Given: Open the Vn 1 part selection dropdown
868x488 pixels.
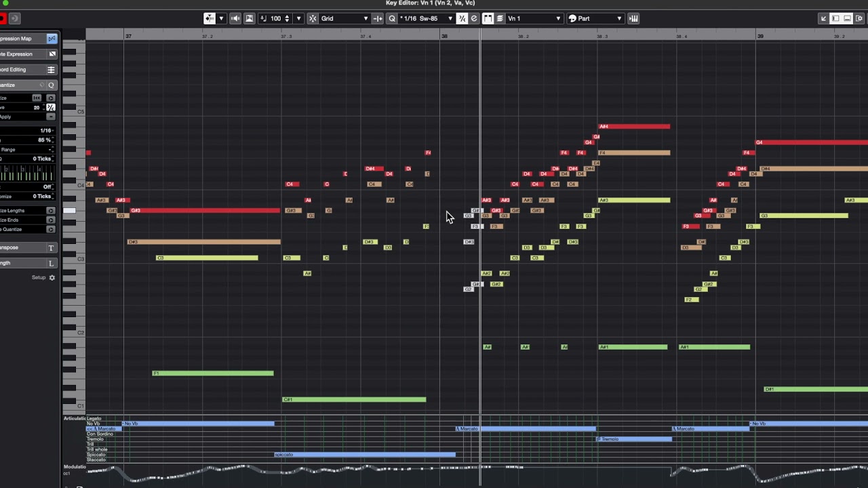Looking at the screenshot, I should 534,18.
